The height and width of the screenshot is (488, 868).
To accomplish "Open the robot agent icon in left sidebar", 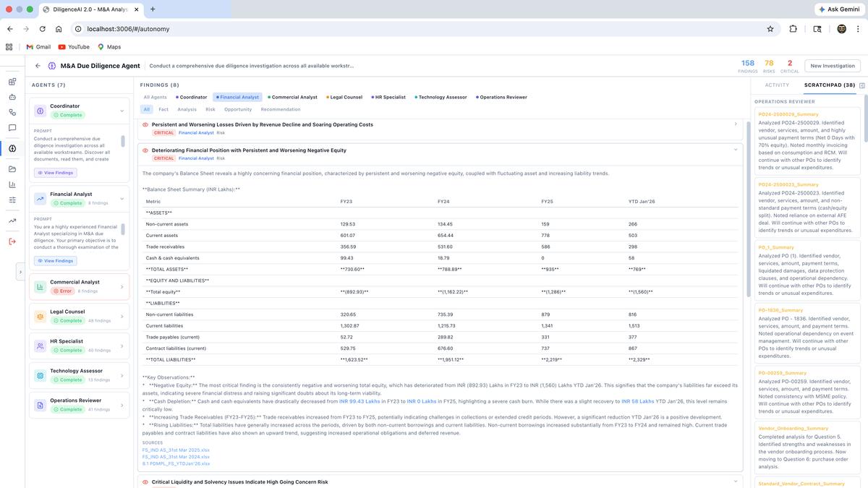I will (12, 97).
